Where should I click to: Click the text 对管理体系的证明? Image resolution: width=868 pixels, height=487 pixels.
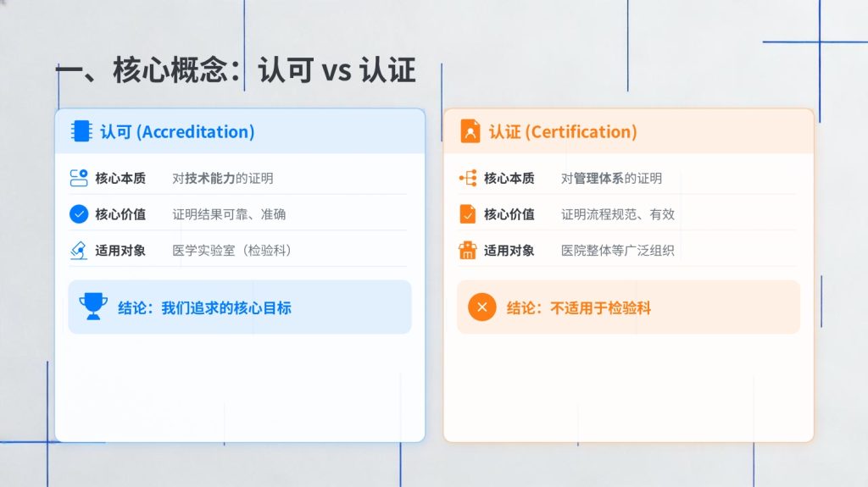click(612, 179)
